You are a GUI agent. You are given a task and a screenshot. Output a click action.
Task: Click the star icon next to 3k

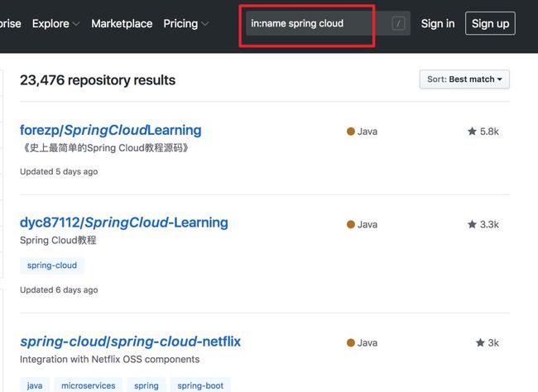click(x=480, y=342)
